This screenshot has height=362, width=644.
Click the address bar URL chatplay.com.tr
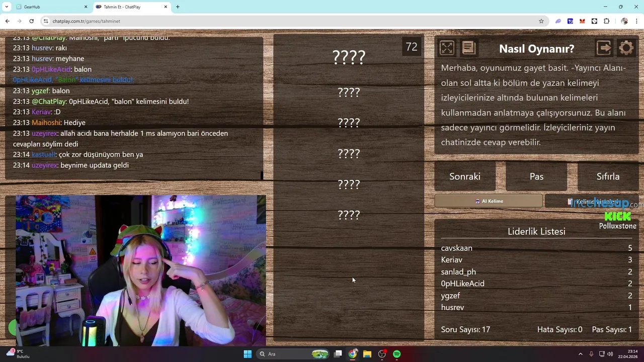point(86,21)
